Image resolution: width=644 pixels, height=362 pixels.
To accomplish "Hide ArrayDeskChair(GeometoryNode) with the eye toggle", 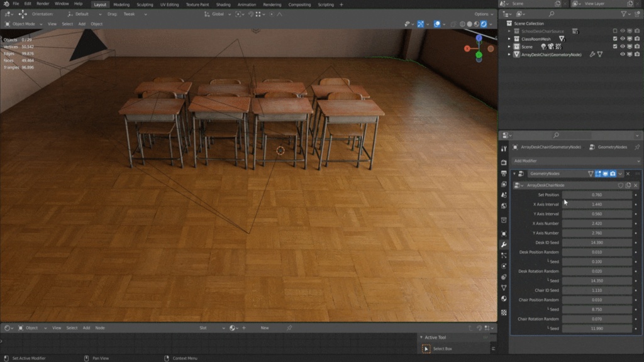I will pos(622,54).
